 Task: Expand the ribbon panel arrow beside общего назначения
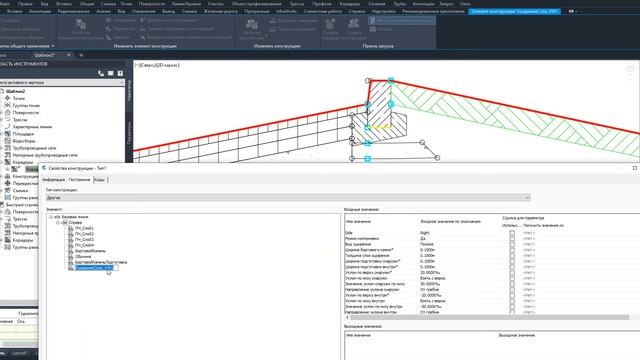coord(53,46)
